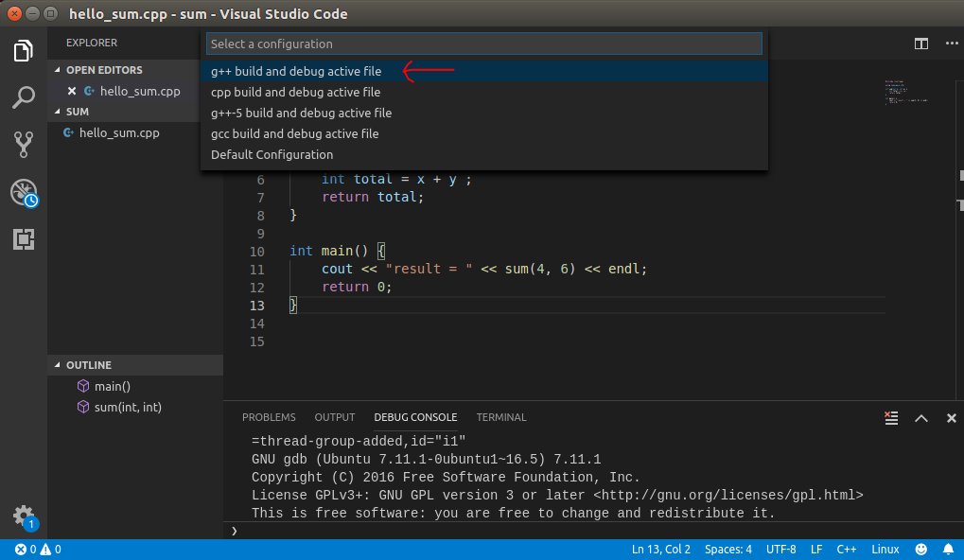Image resolution: width=964 pixels, height=560 pixels.
Task: Select sum(int, int) symbol in Outline
Action: (x=128, y=407)
